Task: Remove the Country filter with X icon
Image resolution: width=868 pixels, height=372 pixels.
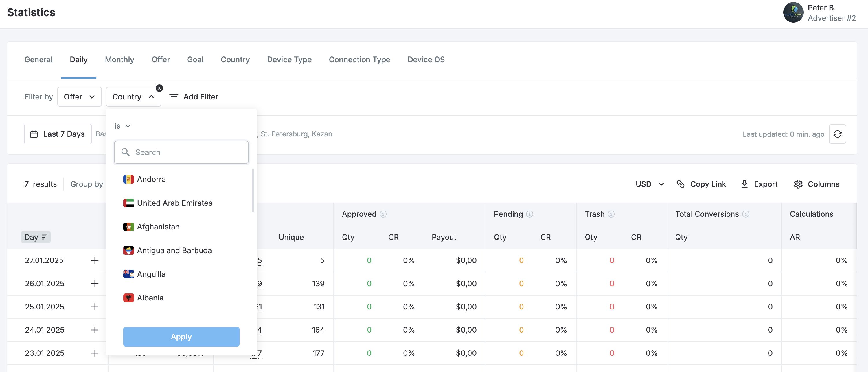Action: pyautogui.click(x=159, y=88)
